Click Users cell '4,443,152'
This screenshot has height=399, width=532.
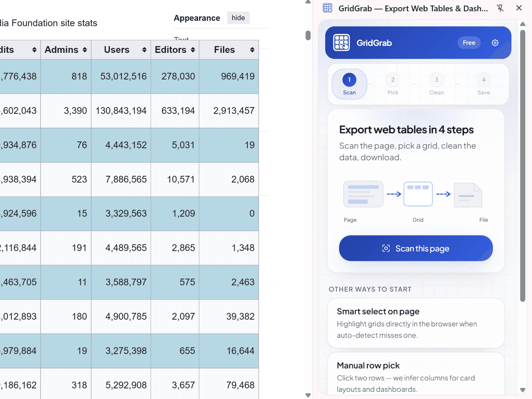[121, 145]
